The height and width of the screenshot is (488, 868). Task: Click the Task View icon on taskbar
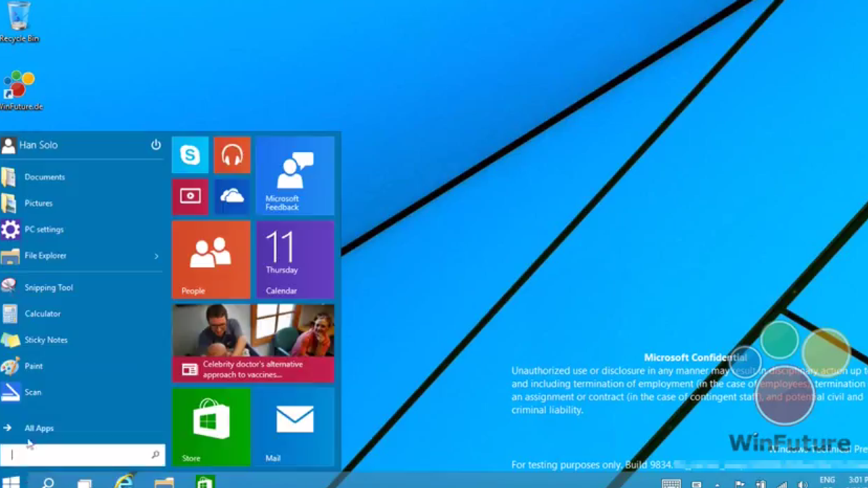tap(85, 483)
